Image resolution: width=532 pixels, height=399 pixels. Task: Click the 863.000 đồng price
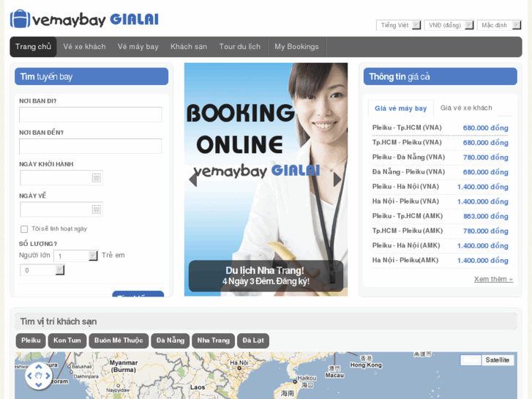(x=485, y=216)
